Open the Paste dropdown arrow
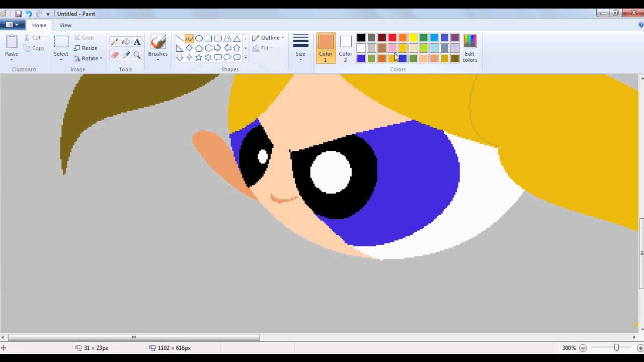Viewport: 644px width, 362px height. click(x=12, y=59)
